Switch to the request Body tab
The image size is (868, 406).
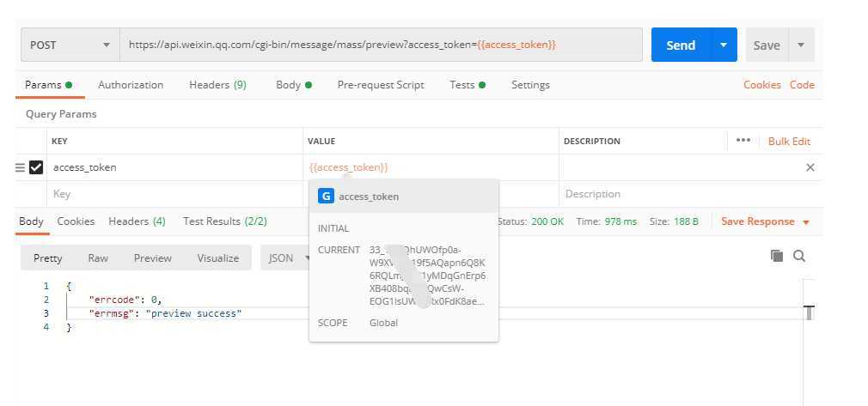tap(294, 85)
